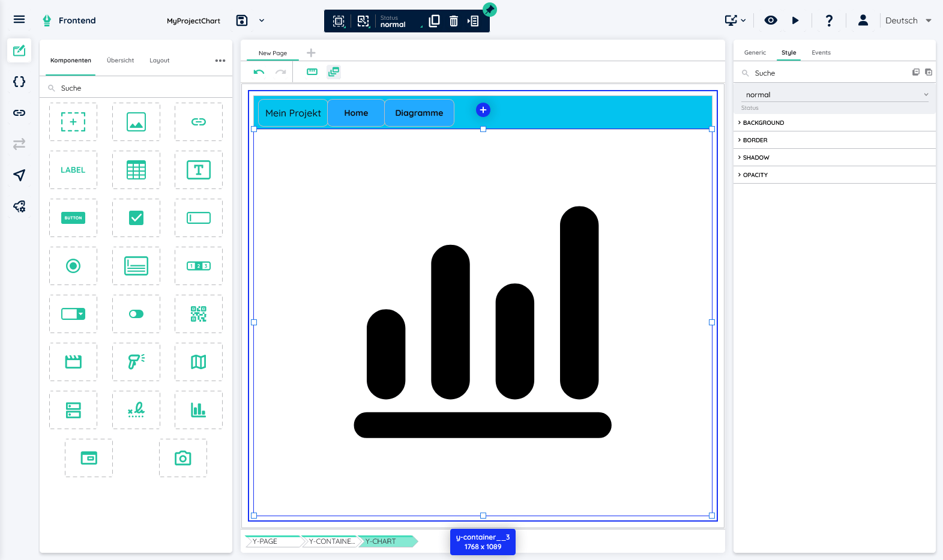The height and width of the screenshot is (560, 943).
Task: Select the toggle switch component
Action: [136, 314]
